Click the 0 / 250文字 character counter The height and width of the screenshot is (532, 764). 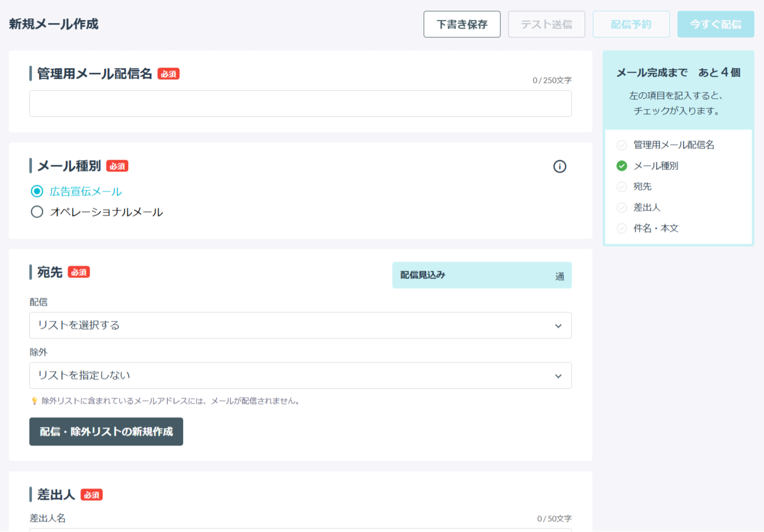(x=552, y=80)
